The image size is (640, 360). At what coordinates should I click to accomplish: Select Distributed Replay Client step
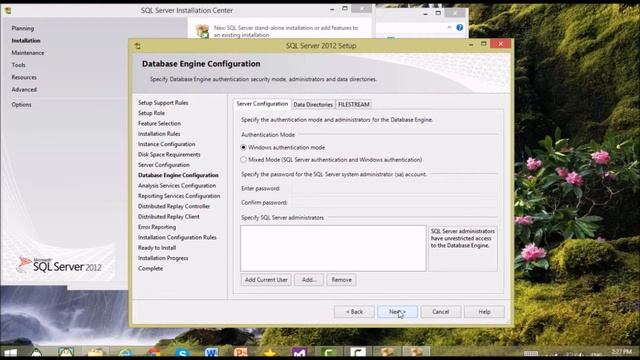[x=169, y=217]
